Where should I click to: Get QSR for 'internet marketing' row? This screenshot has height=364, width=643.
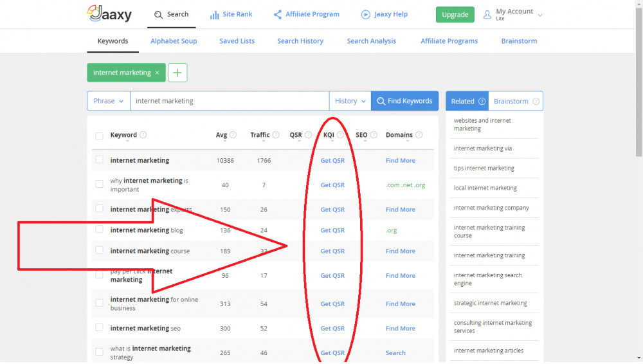[x=332, y=160]
